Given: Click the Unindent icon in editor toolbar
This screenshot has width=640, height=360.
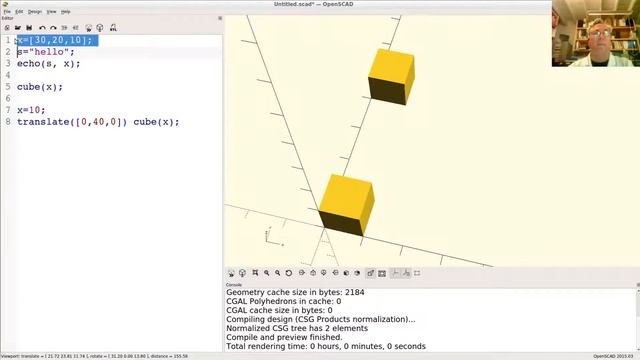Looking at the screenshot, I should coord(64,28).
